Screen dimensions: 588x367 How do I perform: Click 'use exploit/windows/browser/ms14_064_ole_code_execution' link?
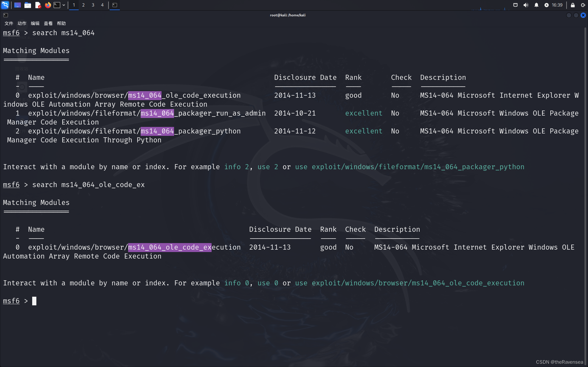click(x=409, y=283)
